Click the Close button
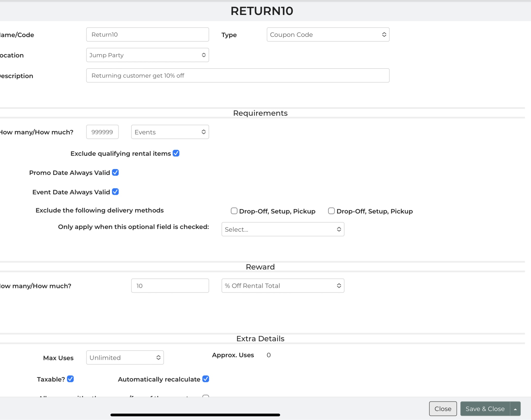Screen dimensions: 531x420 443,409
